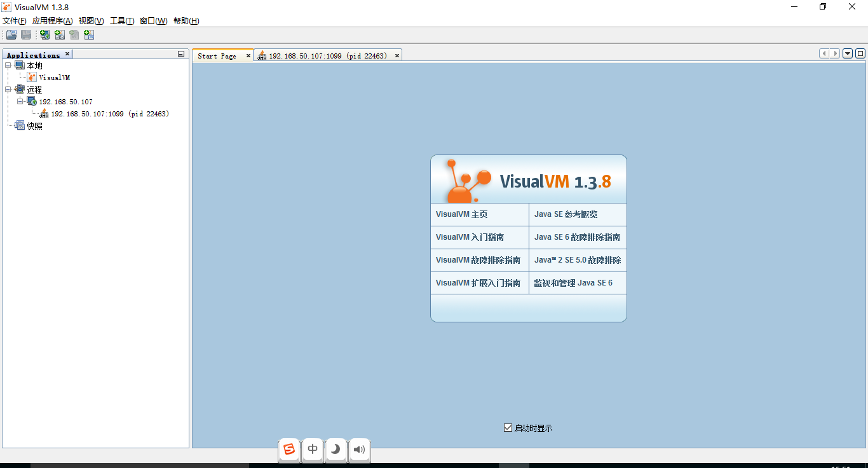The height and width of the screenshot is (468, 868).
Task: Click the 快照 snapshots icon in tree
Action: point(20,125)
